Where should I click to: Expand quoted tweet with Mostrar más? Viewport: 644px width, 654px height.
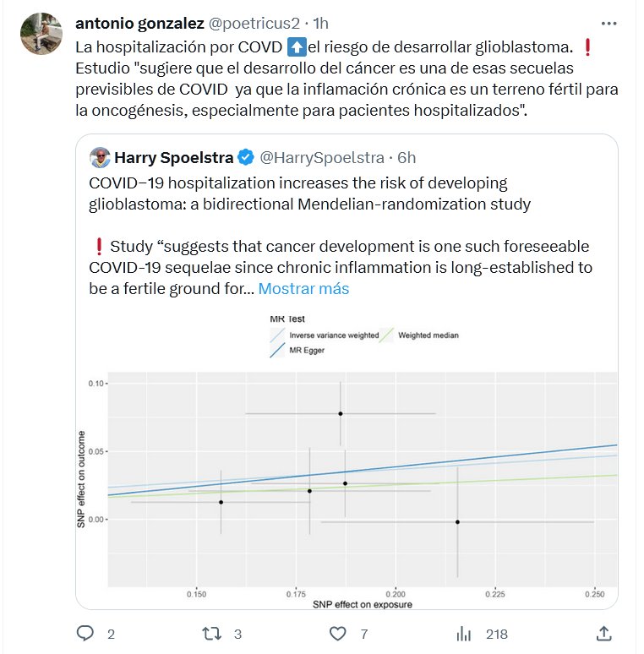pyautogui.click(x=303, y=288)
